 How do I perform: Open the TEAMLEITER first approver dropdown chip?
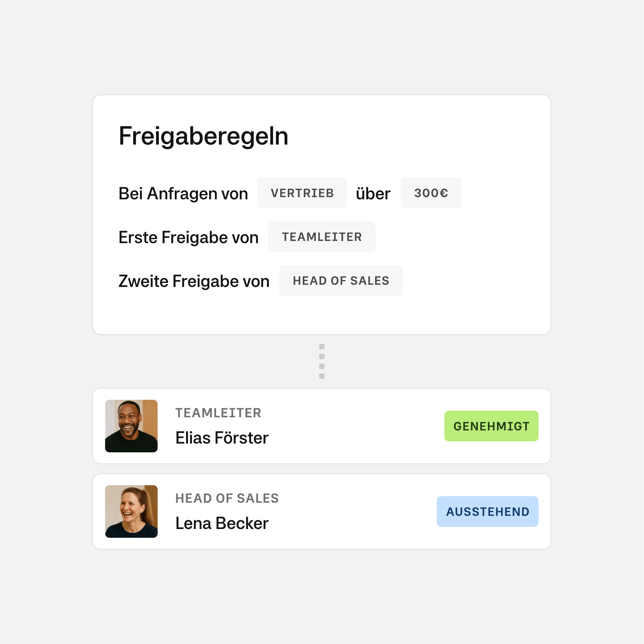pyautogui.click(x=321, y=237)
